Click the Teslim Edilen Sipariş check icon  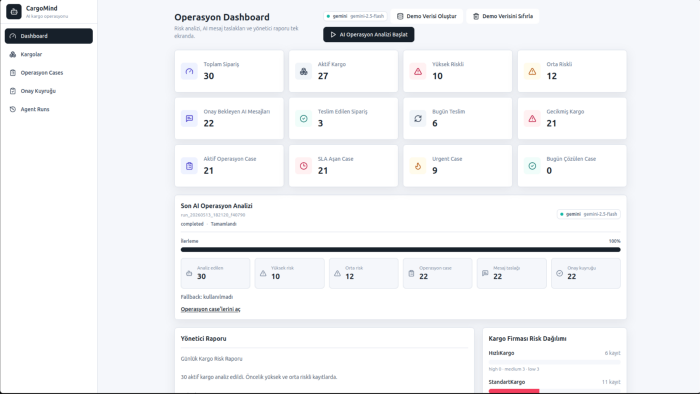(x=304, y=119)
